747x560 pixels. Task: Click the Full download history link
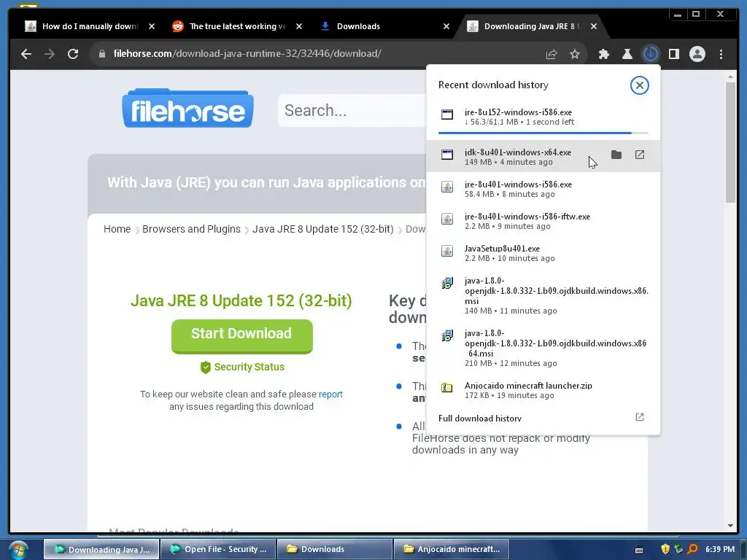point(480,418)
